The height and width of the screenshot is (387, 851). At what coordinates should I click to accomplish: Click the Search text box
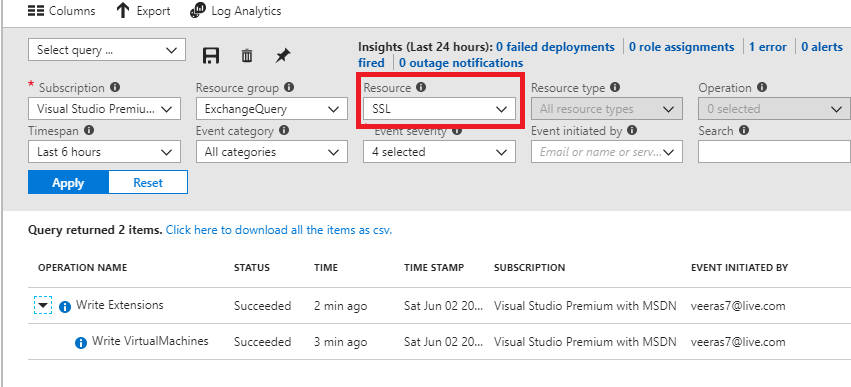click(x=774, y=152)
